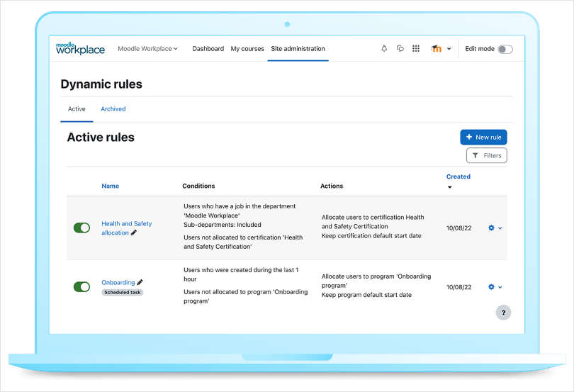Click the Scheduled task badge
574x392 pixels.
pyautogui.click(x=123, y=292)
